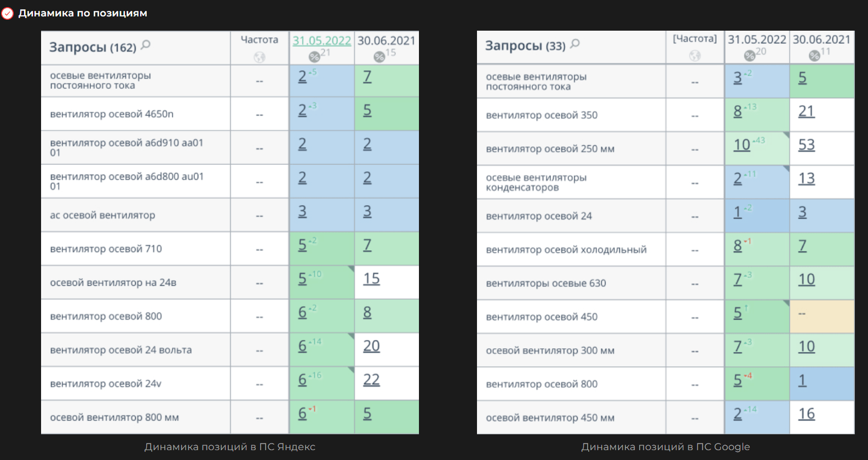This screenshot has height=460, width=868.
Task: Click the query вентилятор осевой 4650n
Action: point(112,114)
